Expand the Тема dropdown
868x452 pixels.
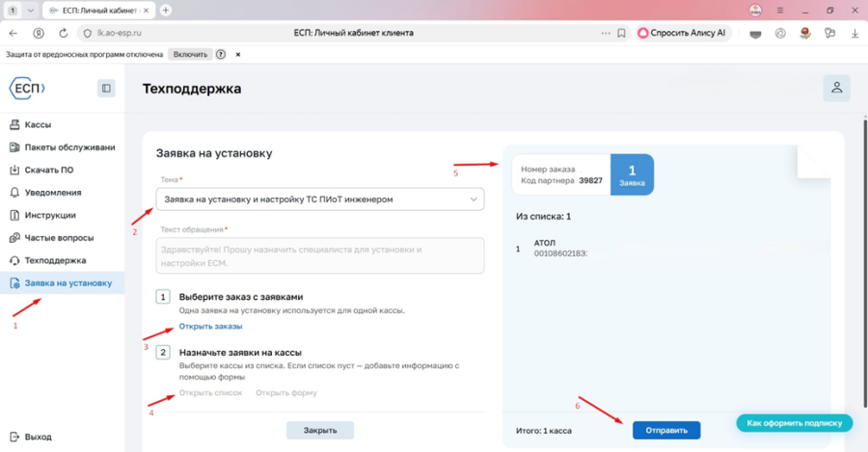(x=320, y=199)
